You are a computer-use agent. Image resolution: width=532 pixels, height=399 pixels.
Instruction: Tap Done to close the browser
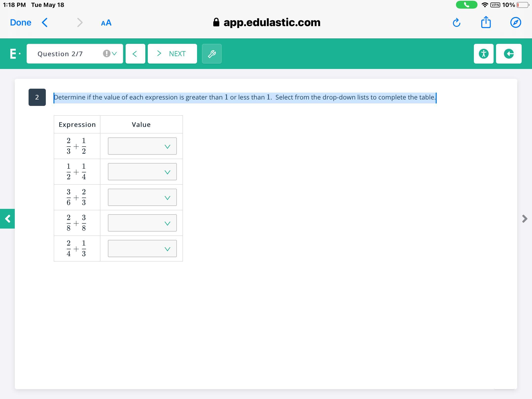(21, 23)
